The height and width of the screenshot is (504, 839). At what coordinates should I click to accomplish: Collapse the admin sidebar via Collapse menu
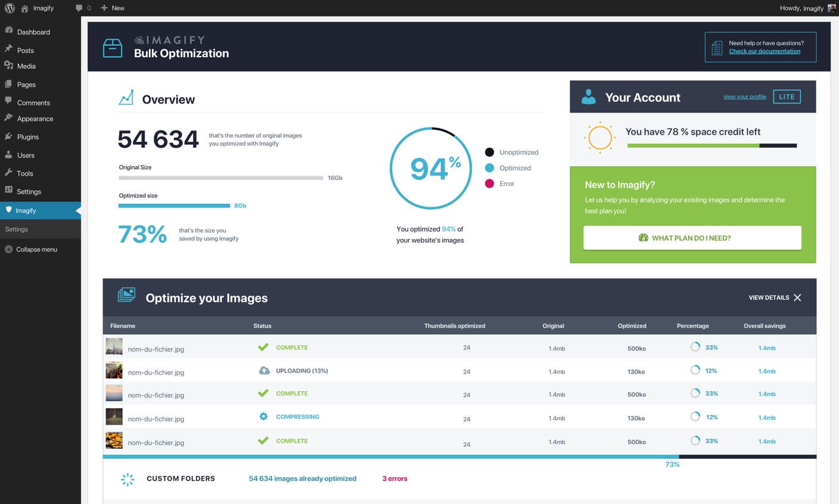tap(36, 249)
